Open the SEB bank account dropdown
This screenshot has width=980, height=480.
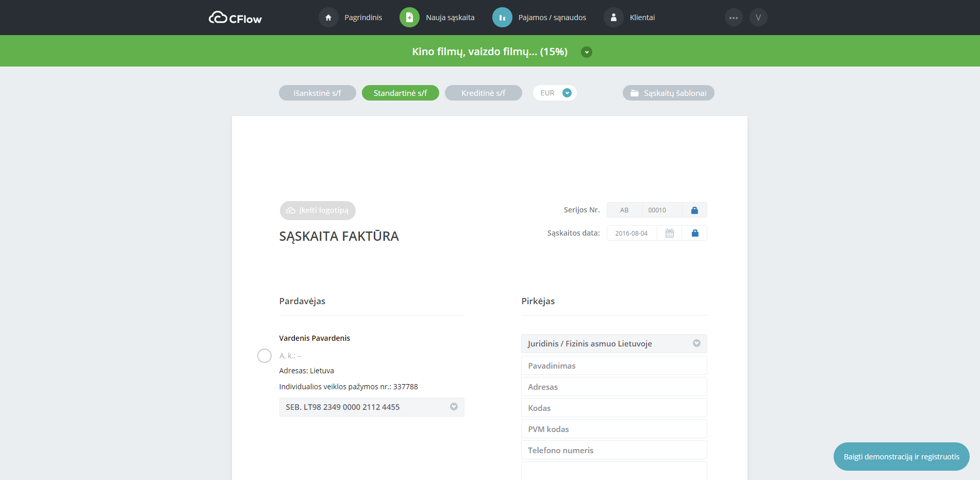tap(372, 407)
